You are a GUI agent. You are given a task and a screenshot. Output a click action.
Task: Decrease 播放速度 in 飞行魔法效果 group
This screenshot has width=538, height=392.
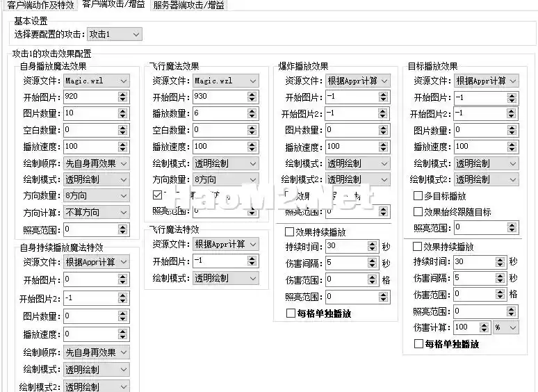[x=252, y=149]
